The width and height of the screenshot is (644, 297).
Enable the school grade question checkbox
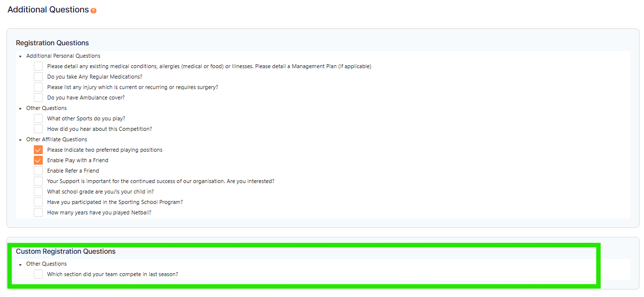[x=38, y=192]
